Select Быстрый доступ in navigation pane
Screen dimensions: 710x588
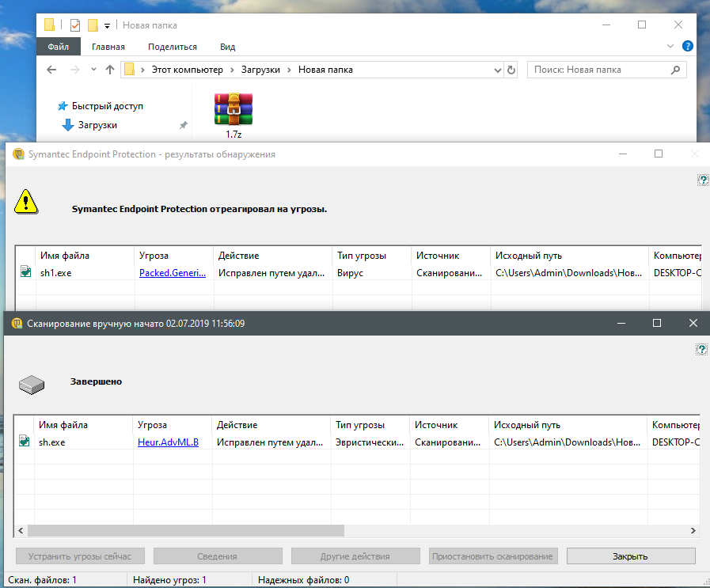pos(108,106)
